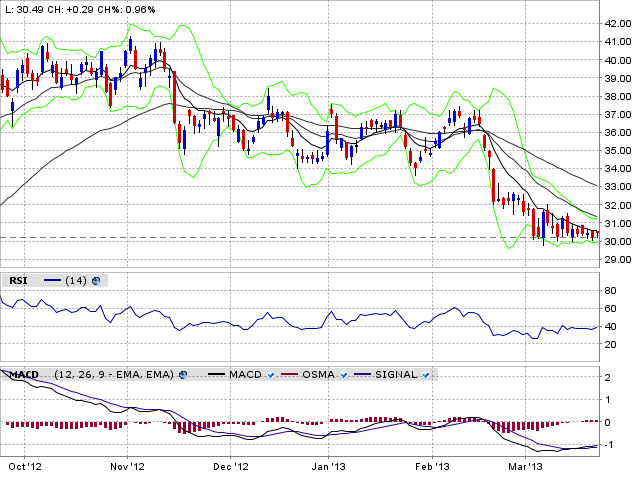Viewport: 640px width, 480px height.
Task: Click the Oct '12 date label
Action: 24,466
